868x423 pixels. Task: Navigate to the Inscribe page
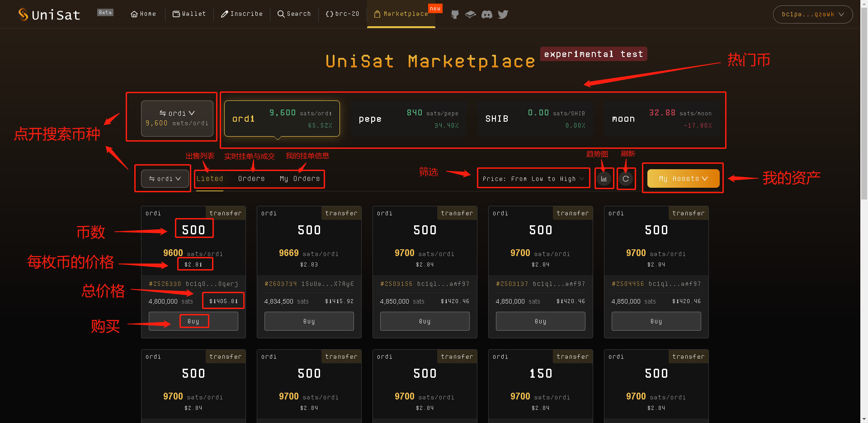242,14
